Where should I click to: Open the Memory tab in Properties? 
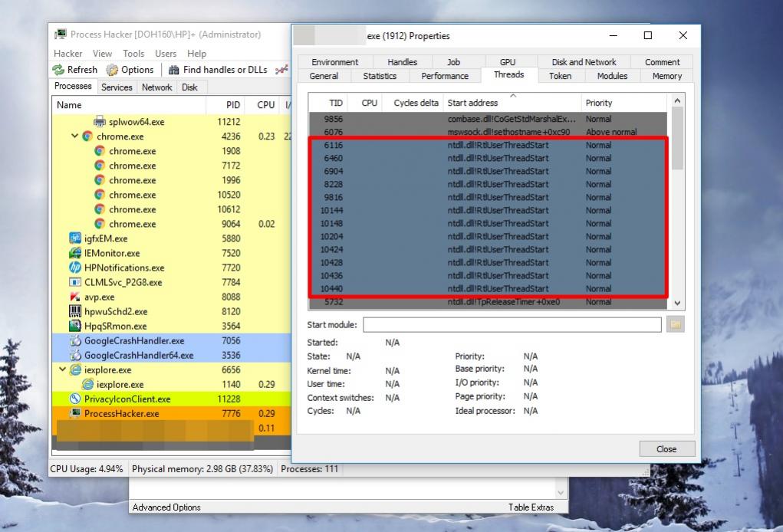[x=666, y=76]
